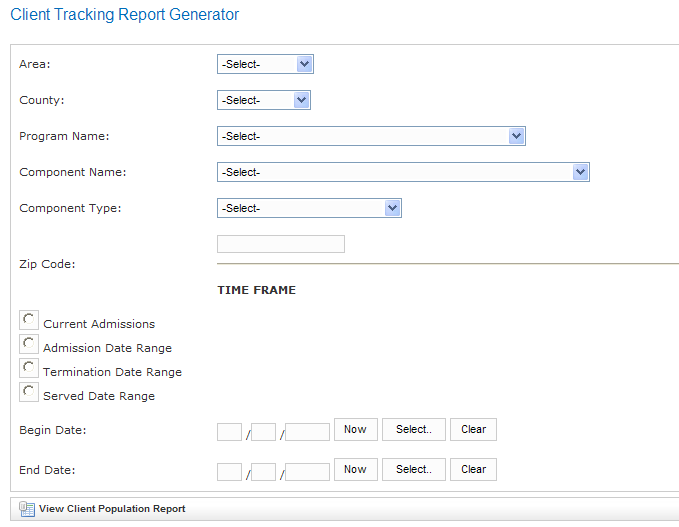Click Select.. button for Begin Date

[414, 429]
